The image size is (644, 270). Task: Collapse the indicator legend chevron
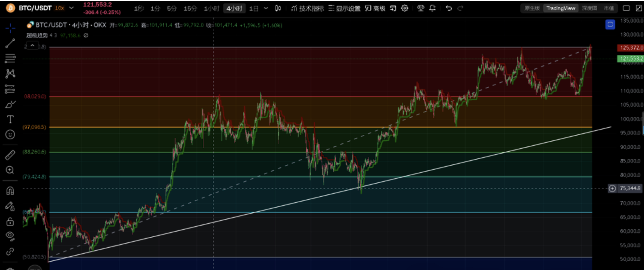[33, 46]
